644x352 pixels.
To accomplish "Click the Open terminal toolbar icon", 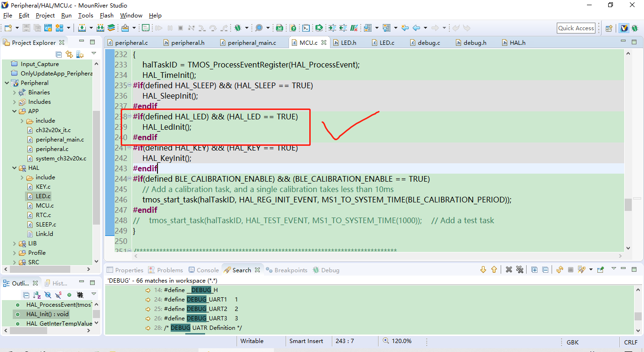I will 306,28.
